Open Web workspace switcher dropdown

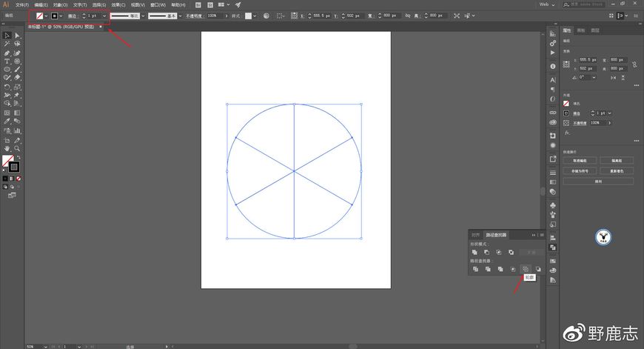coord(547,4)
